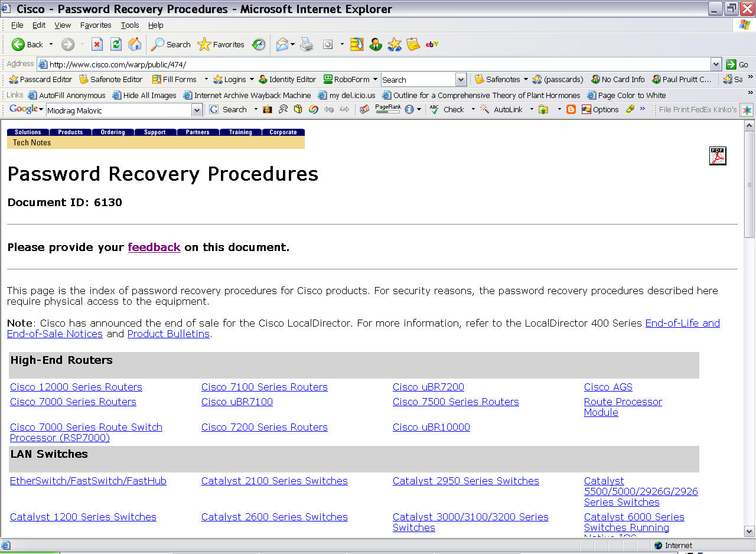Click the vertical scrollbar down arrow

point(750,531)
